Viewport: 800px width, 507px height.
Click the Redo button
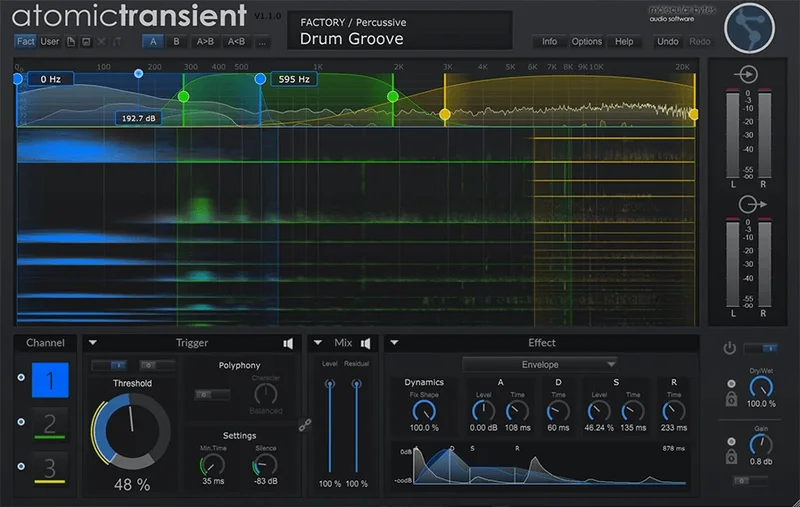tap(699, 42)
